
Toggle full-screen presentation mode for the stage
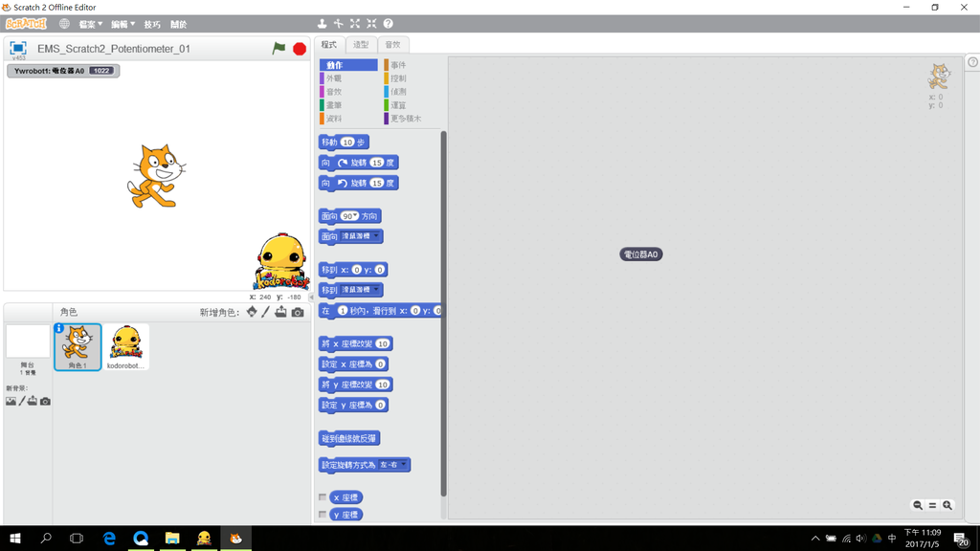[18, 48]
